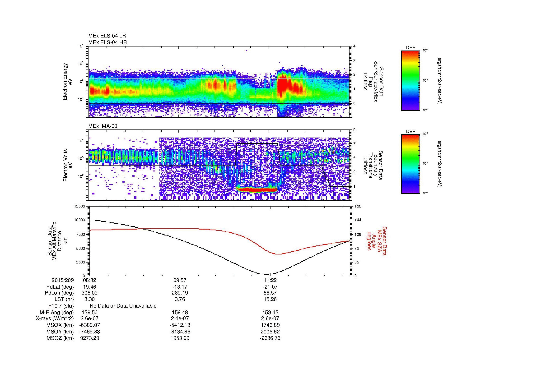The image size is (555, 392).
Task: Click the 'MSOX (km)' row label
Action: (60, 325)
